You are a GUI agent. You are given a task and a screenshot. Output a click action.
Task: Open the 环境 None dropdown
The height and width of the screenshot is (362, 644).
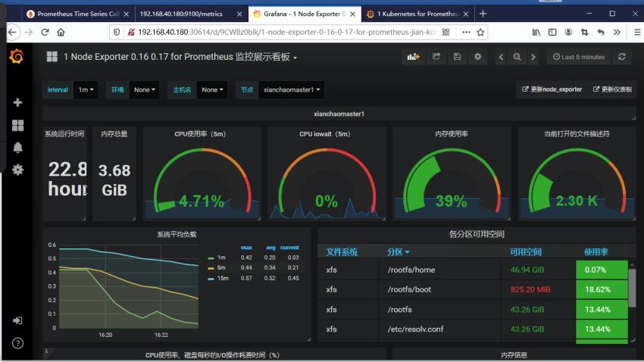(x=144, y=89)
